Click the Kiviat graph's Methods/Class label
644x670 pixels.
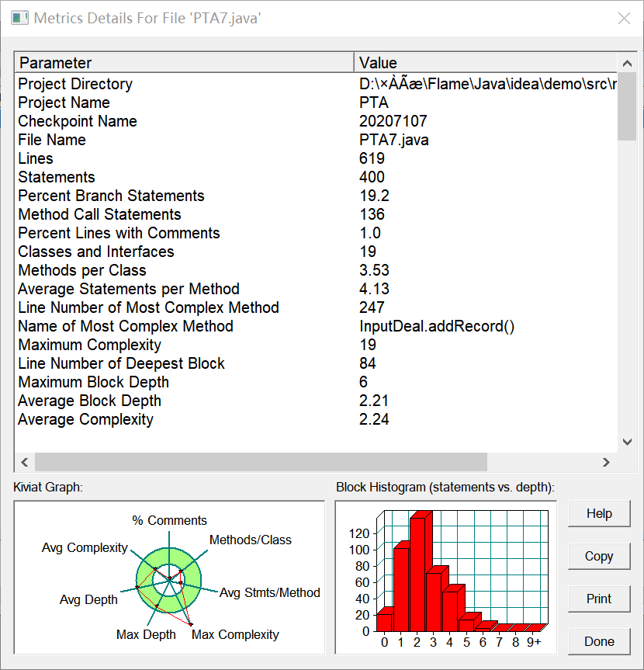[251, 540]
